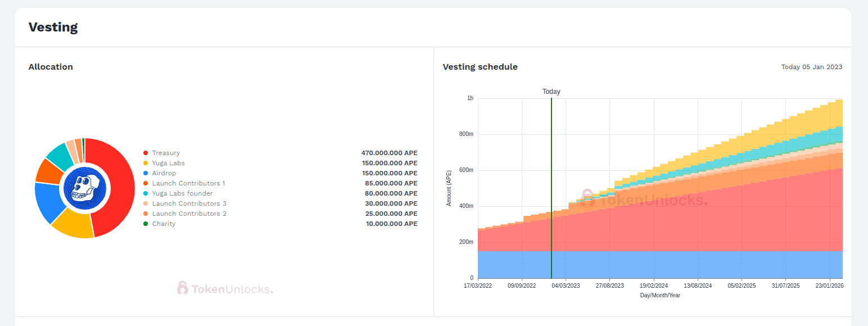Click the Yuga Labs founder label
This screenshot has width=868, height=326.
click(x=182, y=193)
